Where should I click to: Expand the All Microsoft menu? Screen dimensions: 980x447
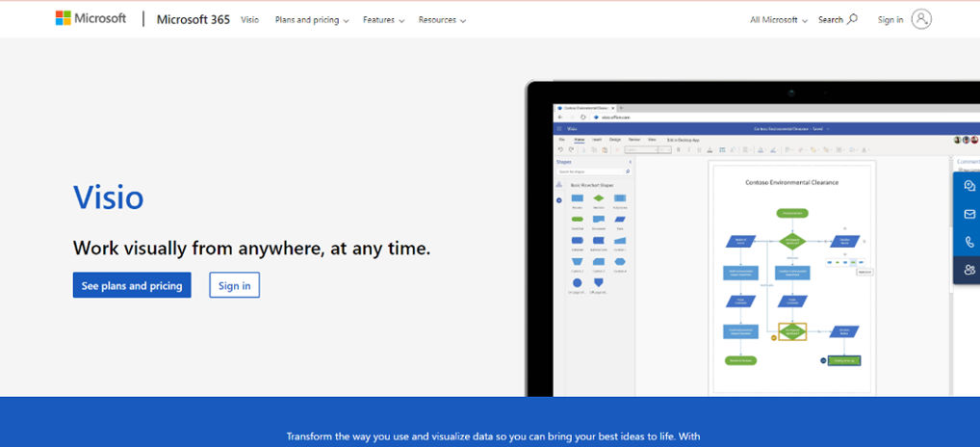coord(779,20)
